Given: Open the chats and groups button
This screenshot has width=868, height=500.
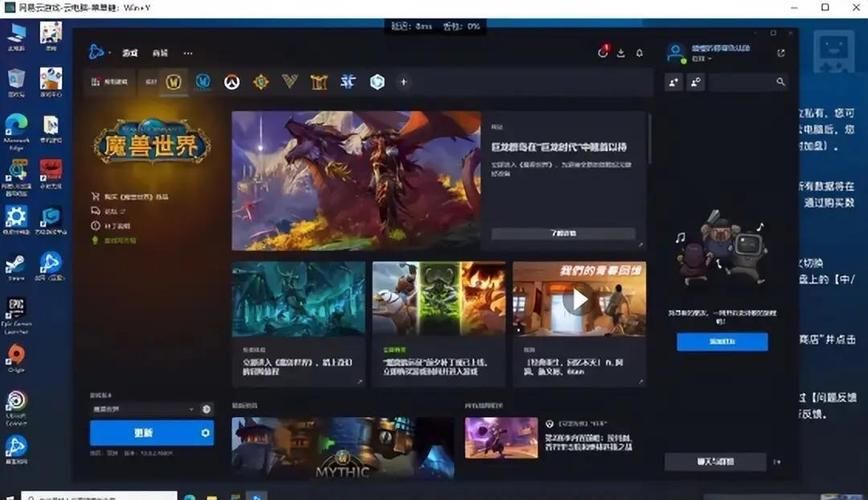Looking at the screenshot, I should click(715, 462).
